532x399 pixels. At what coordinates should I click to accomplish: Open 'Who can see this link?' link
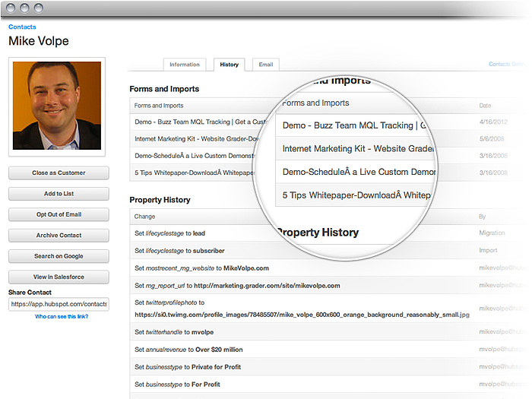62,316
